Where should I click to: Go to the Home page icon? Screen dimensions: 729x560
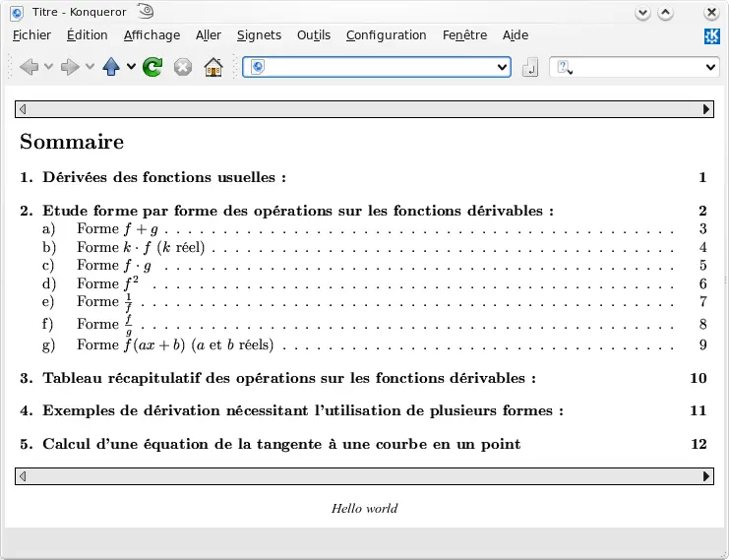[x=213, y=67]
